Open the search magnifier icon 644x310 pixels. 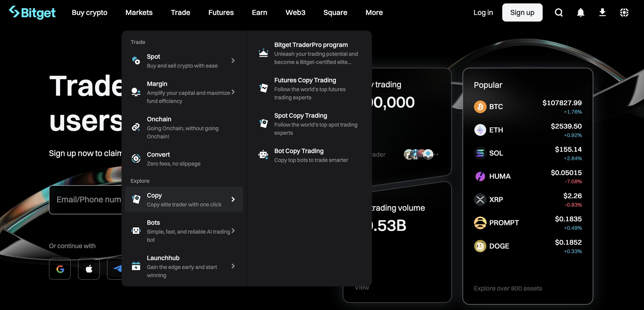(559, 12)
